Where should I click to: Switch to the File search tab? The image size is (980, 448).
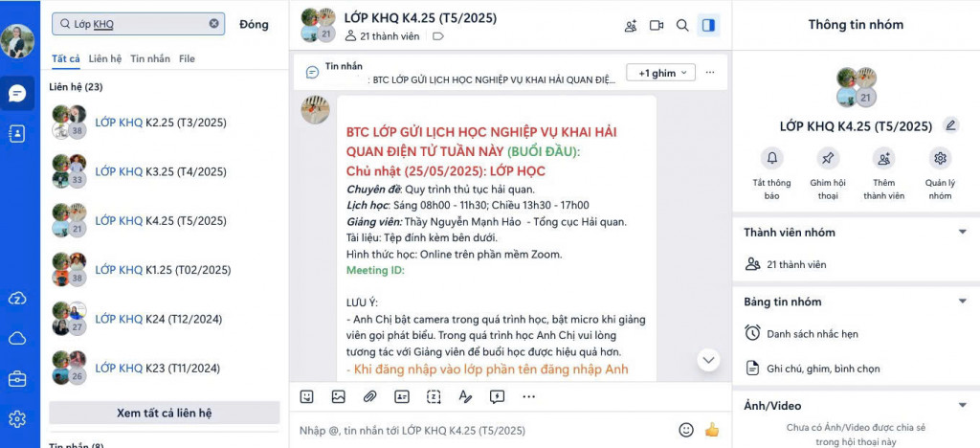tap(187, 58)
